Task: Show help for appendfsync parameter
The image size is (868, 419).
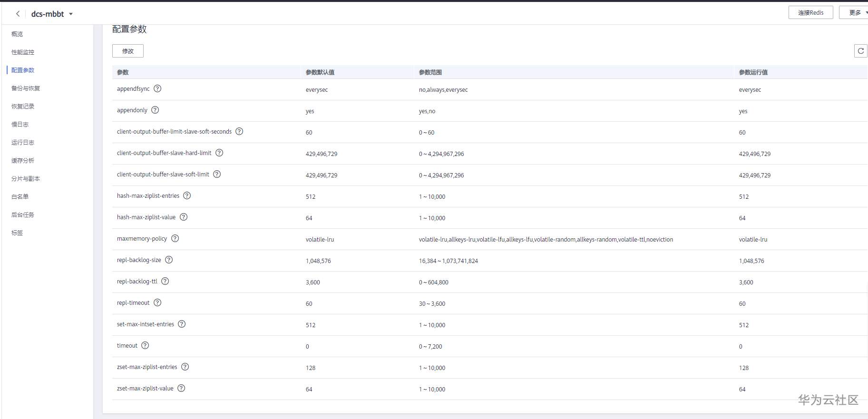Action: [x=157, y=88]
